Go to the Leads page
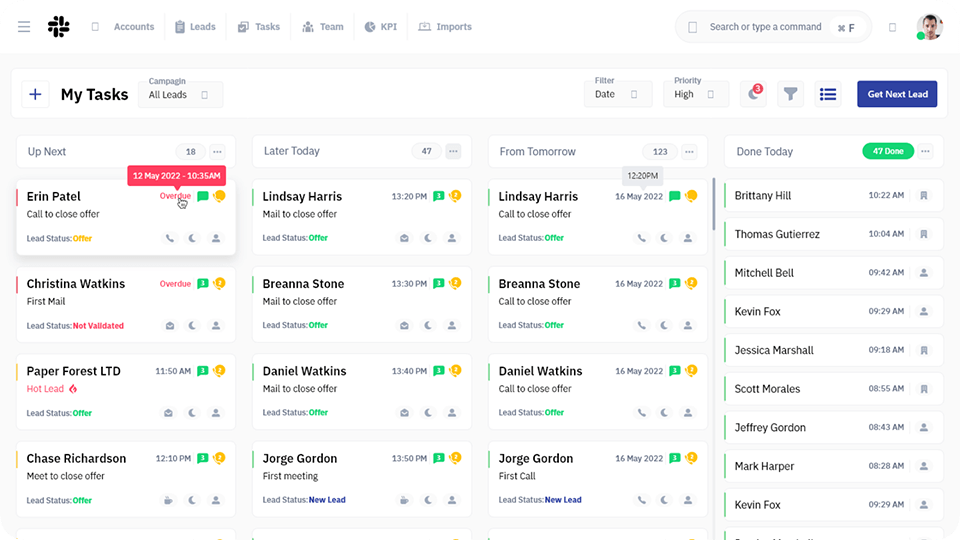Screen dimensions: 960x540 pyautogui.click(x=195, y=27)
